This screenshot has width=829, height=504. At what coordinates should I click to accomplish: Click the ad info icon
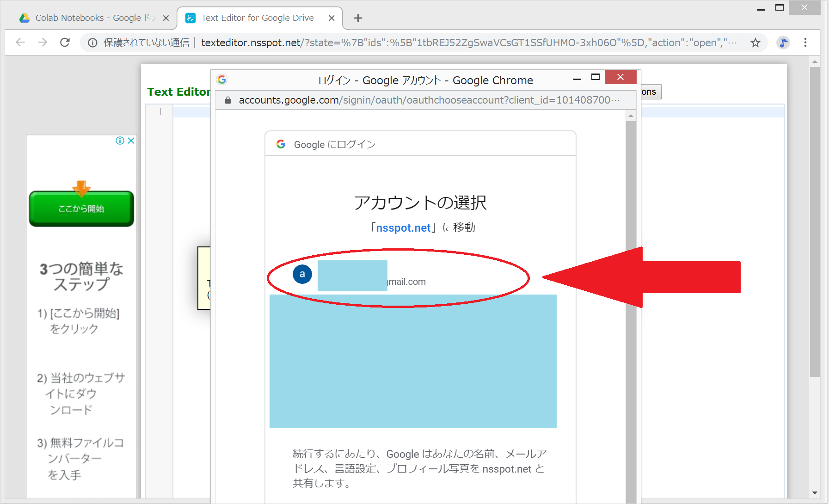pos(120,141)
